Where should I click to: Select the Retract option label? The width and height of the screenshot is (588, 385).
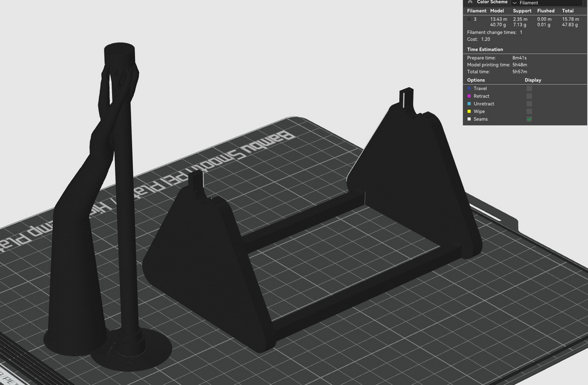[481, 96]
